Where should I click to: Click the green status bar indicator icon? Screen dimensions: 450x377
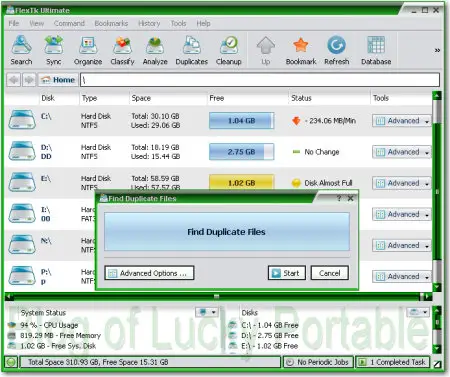(x=11, y=362)
